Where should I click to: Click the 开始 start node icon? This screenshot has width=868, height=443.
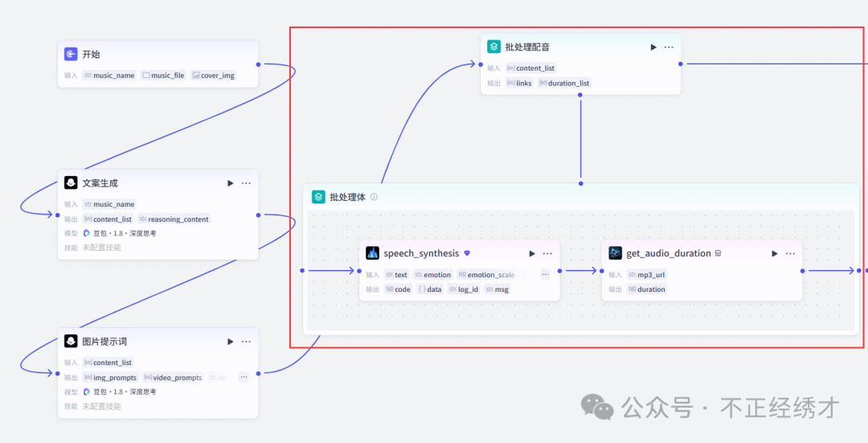tap(71, 55)
